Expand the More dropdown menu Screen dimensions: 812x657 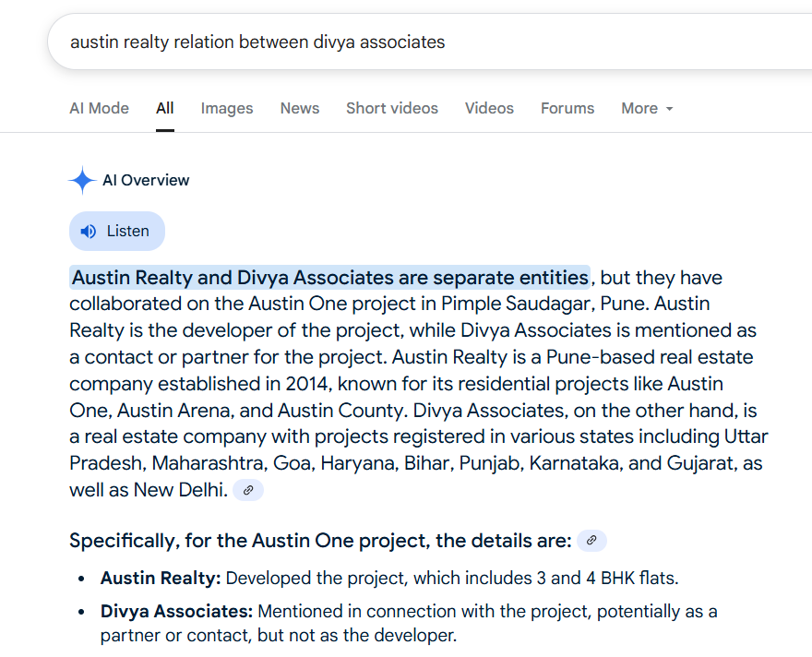click(x=647, y=108)
